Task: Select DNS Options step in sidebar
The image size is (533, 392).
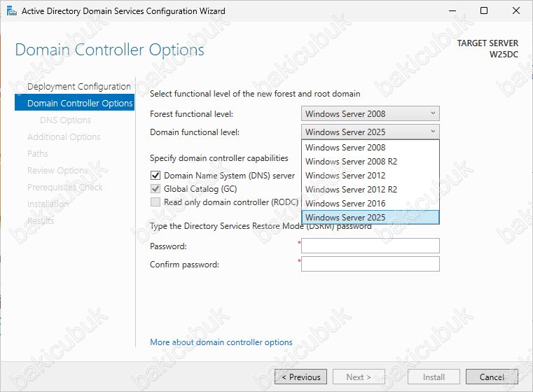Action: [65, 120]
